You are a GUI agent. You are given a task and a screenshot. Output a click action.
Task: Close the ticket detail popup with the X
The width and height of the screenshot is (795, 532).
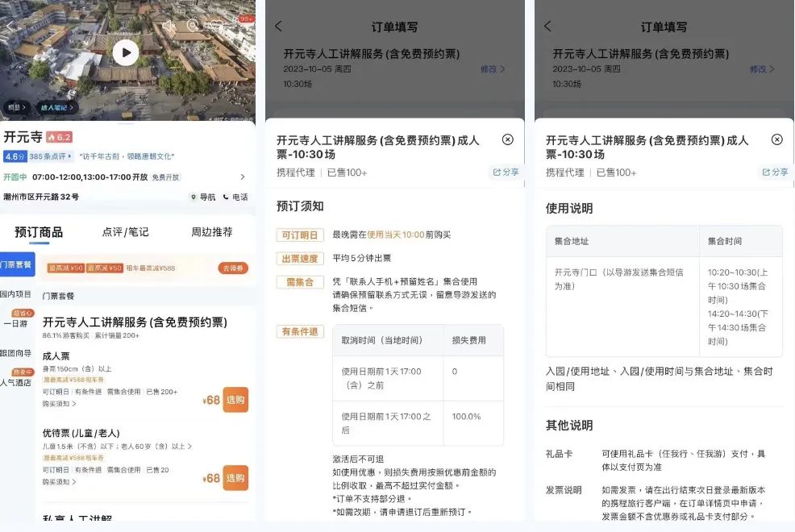point(507,139)
